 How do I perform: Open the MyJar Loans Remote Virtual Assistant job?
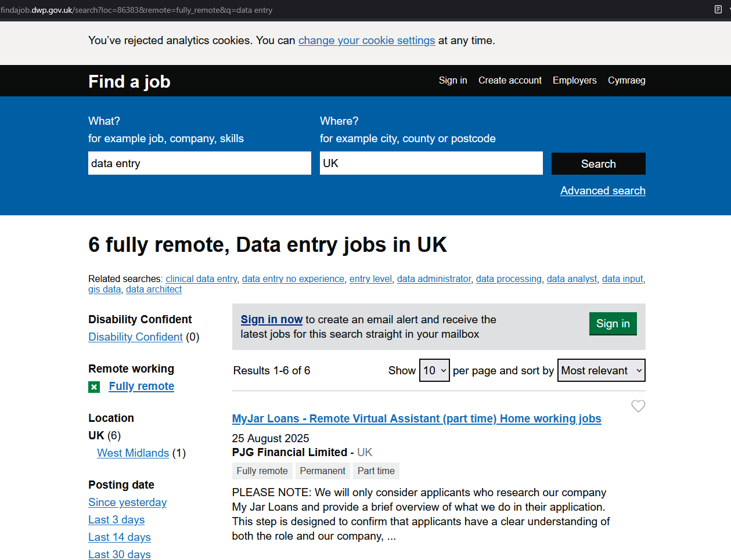416,419
